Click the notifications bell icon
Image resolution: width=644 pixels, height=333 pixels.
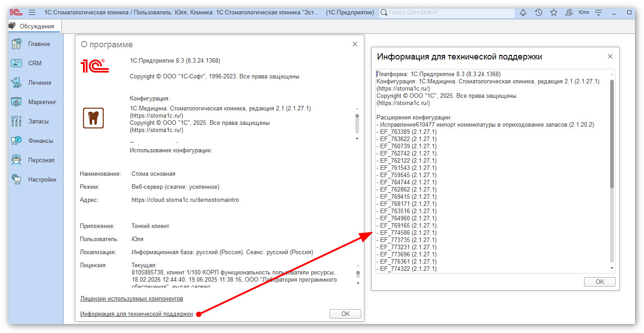tap(523, 13)
